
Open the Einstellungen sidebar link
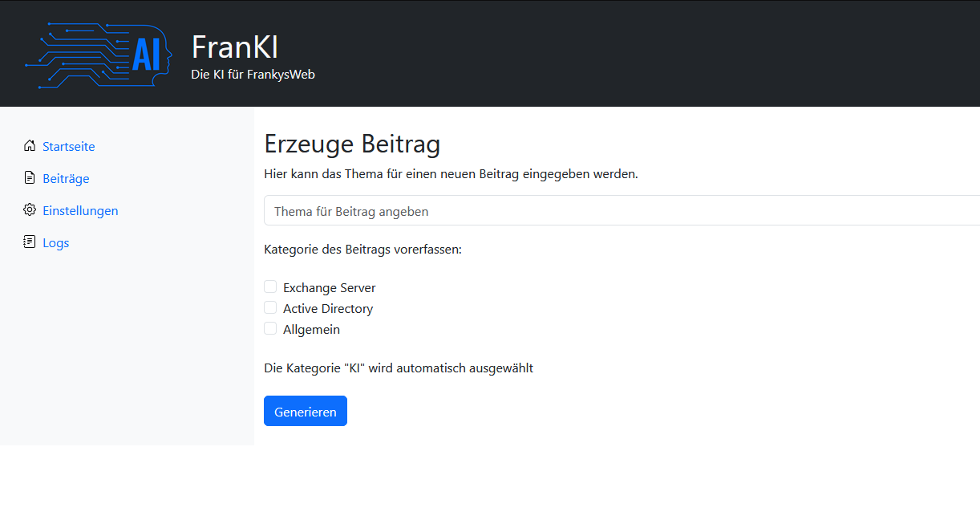(80, 211)
